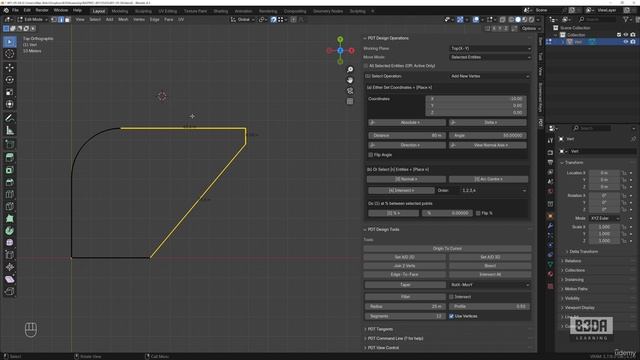Image resolution: width=640 pixels, height=360 pixels.
Task: Open Taper axis dropdown
Action: pyautogui.click(x=490, y=285)
